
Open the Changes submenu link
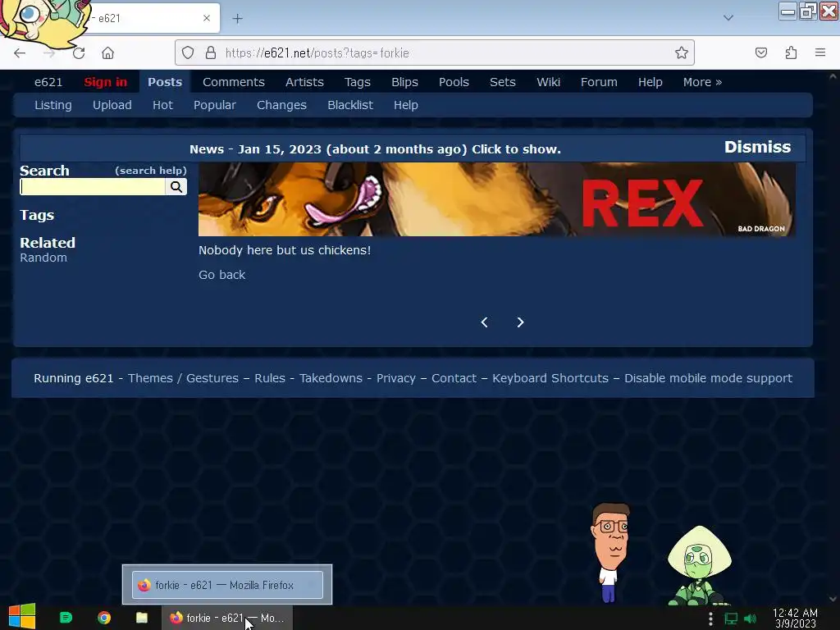pyautogui.click(x=281, y=105)
